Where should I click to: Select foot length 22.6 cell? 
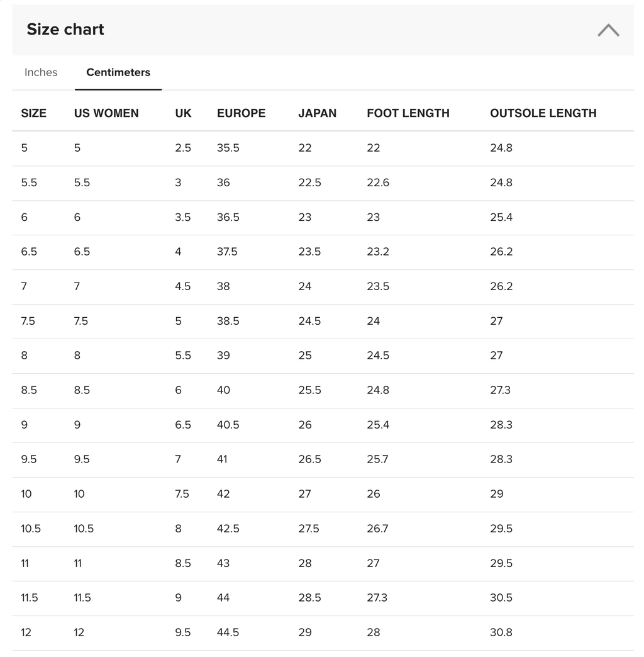point(378,182)
